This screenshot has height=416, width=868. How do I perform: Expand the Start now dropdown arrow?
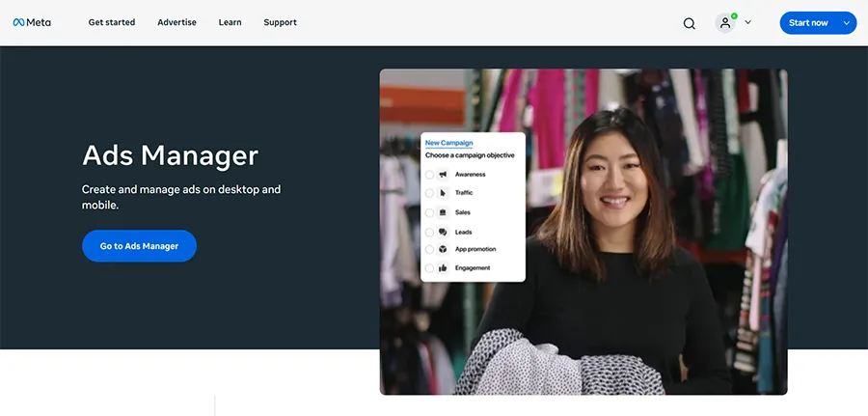847,23
